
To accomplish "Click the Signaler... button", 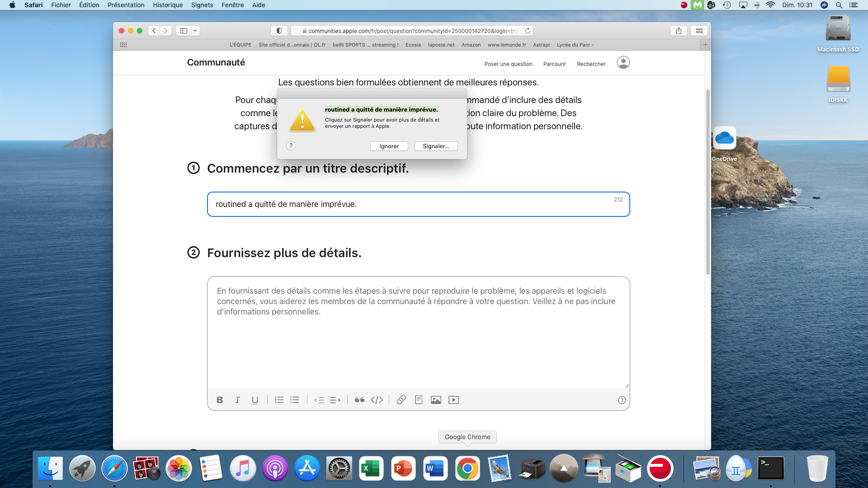I will 436,146.
